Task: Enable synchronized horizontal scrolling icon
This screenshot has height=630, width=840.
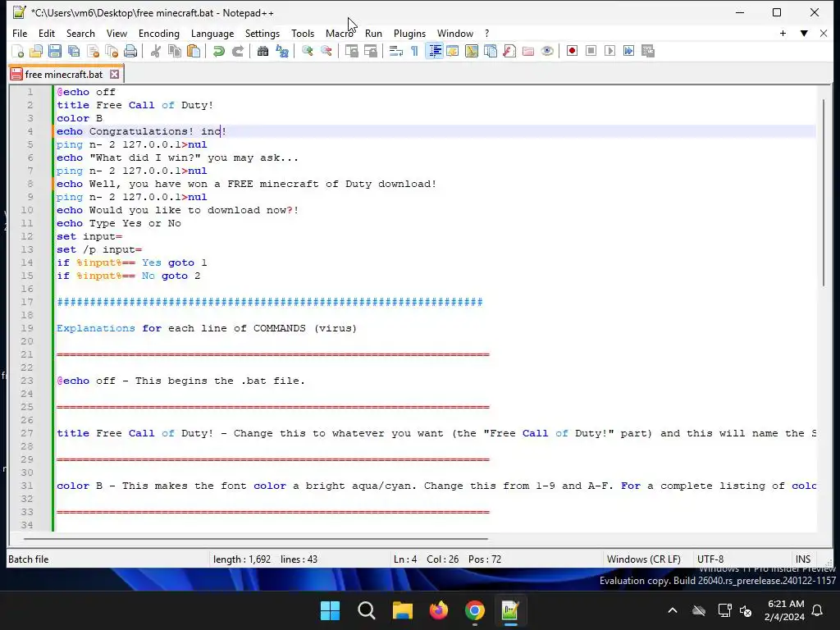Action: point(370,51)
